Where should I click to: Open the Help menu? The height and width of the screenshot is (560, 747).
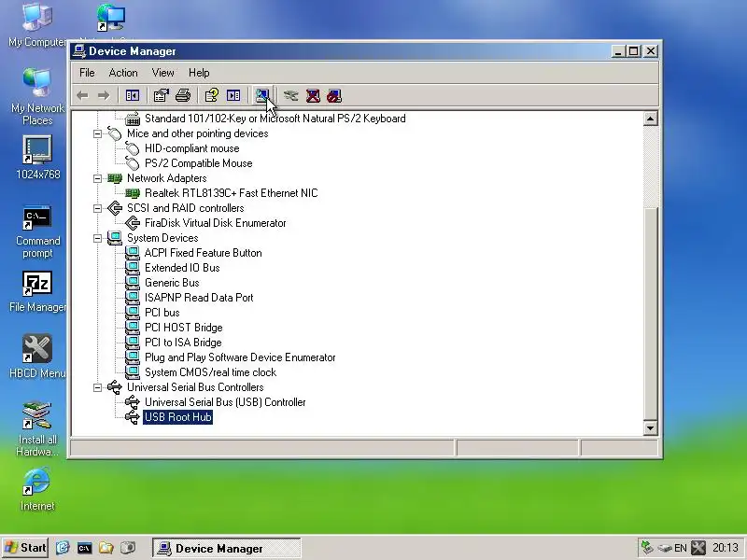click(x=199, y=73)
